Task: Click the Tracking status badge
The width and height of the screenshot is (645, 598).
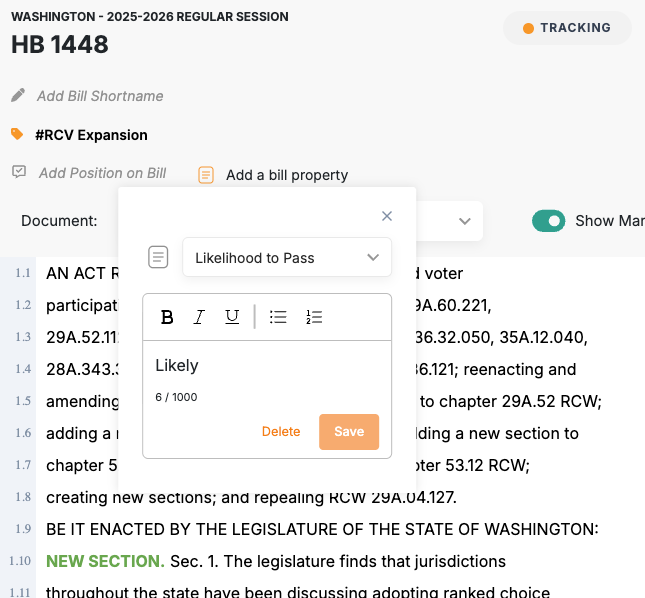Action: (567, 28)
